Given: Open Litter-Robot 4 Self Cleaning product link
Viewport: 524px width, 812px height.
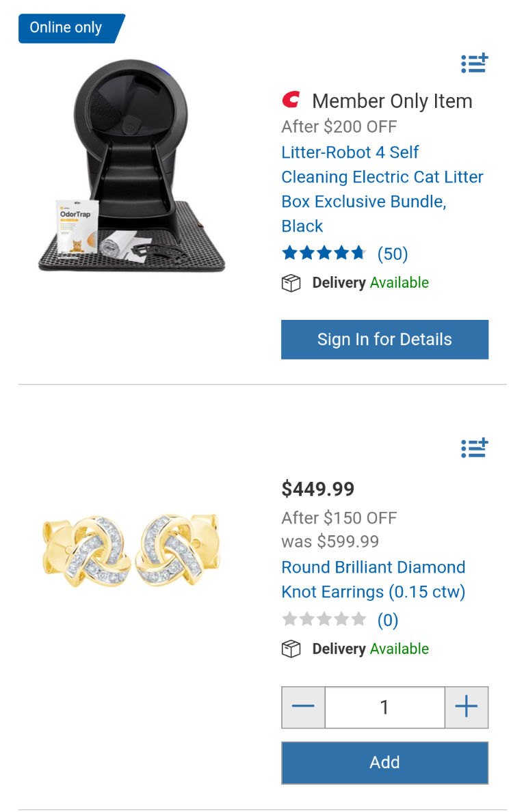Looking at the screenshot, I should point(382,189).
